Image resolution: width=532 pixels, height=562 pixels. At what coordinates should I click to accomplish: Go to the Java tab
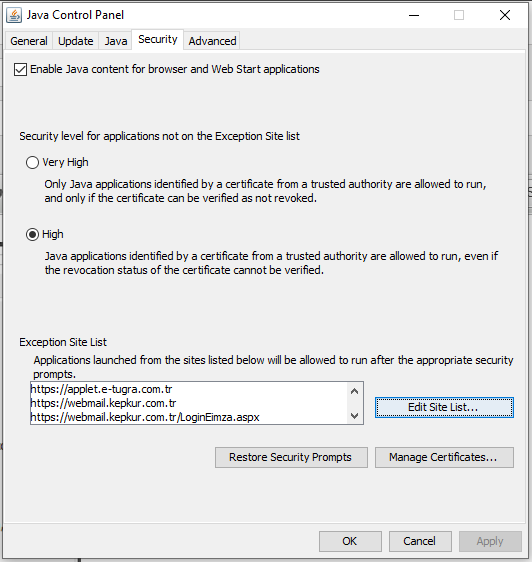115,41
